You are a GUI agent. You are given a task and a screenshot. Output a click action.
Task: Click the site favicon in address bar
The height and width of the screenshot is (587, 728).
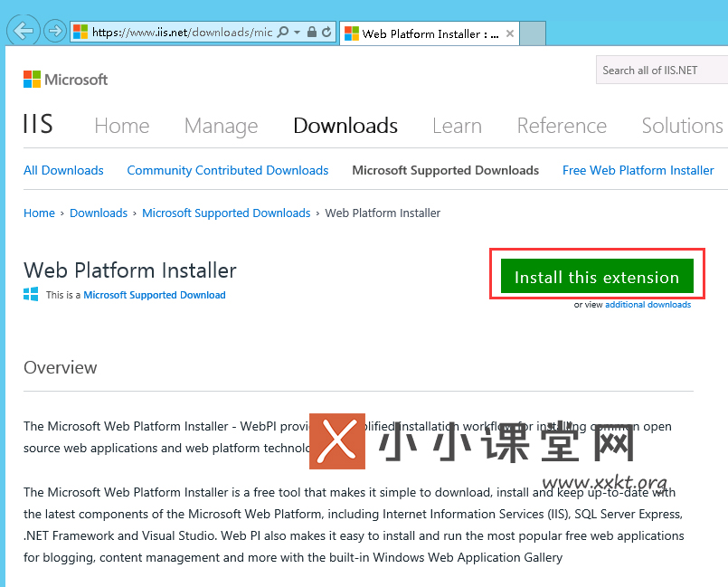[80, 32]
